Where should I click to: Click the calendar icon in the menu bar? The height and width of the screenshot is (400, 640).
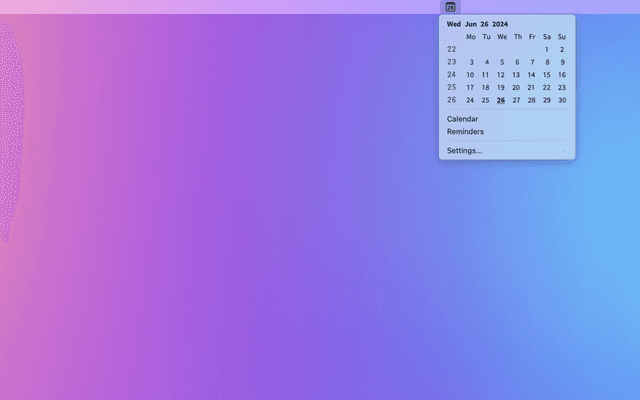point(450,7)
